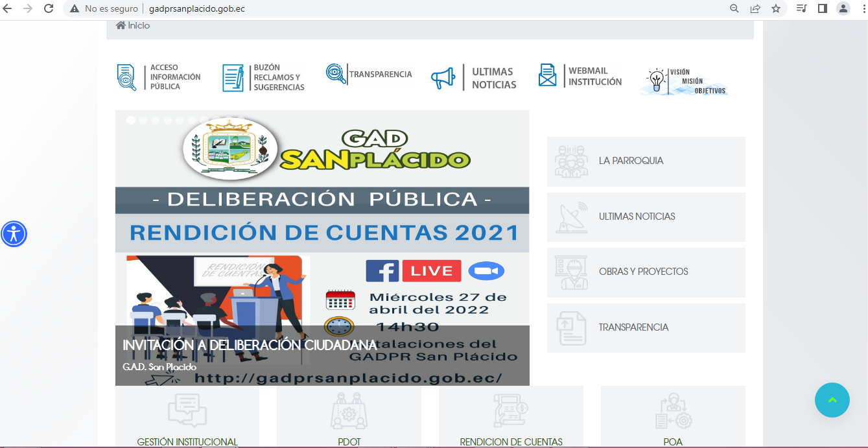Screen dimensions: 868x448
Task: Open the Rendicion de Cuentas tile
Action: click(511, 418)
